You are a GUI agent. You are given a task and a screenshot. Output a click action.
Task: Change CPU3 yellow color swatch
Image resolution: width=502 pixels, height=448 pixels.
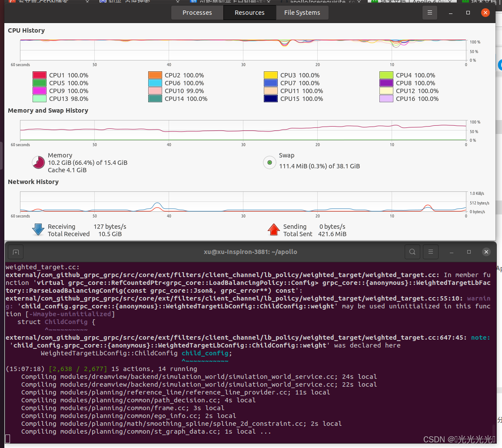coord(270,75)
